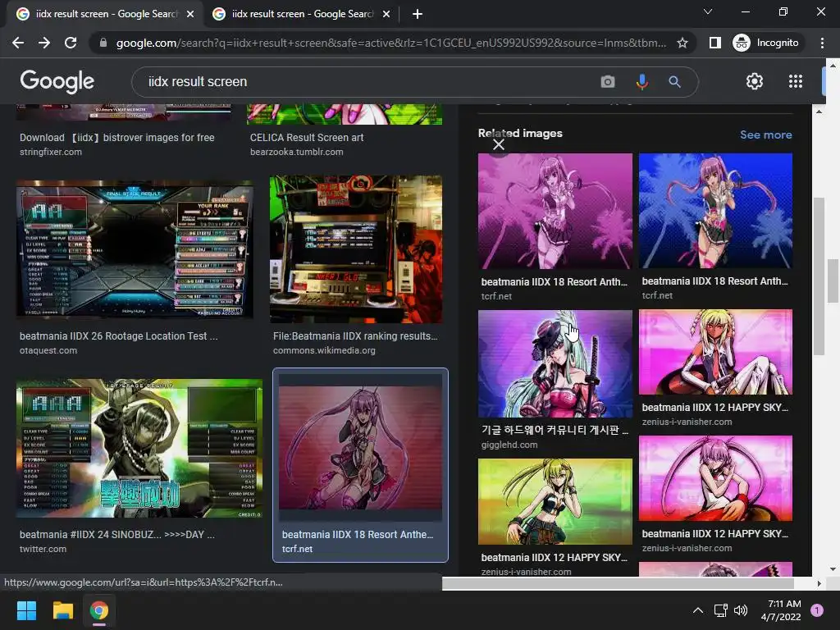Click the CELICA Result Screen art title
Screen dimensions: 840x630
307,138
